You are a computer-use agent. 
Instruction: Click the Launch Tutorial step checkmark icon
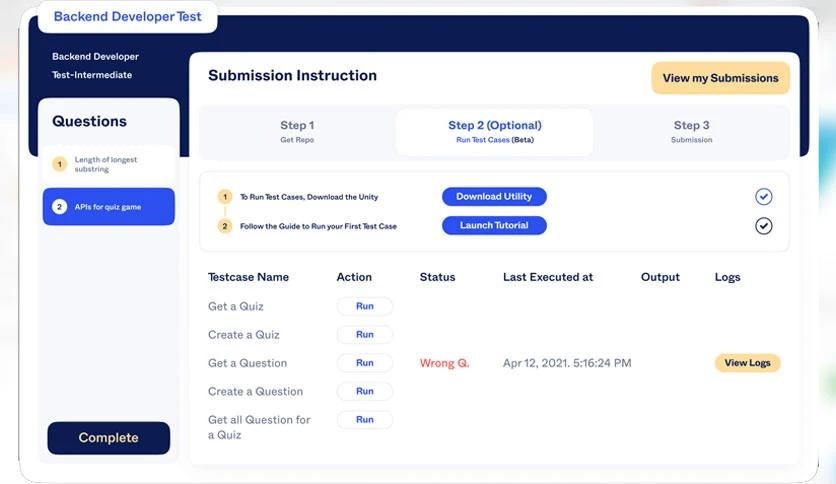tap(763, 226)
